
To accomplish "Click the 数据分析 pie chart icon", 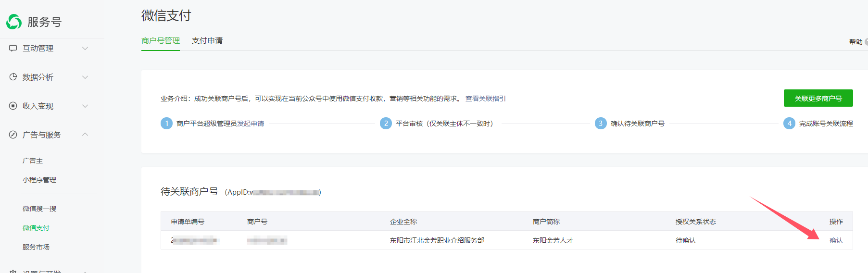I will (x=13, y=77).
